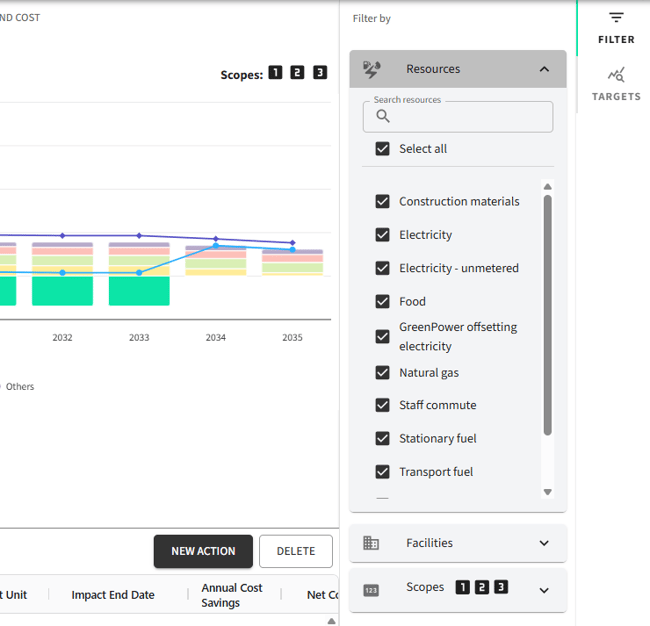Open the Filter panel icon
Screen dimensions: 650x626
pos(616,18)
